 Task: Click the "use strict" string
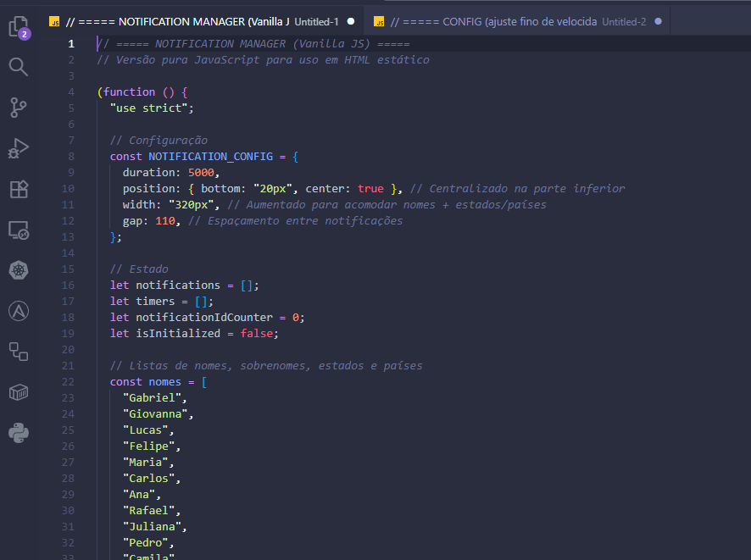[149, 108]
